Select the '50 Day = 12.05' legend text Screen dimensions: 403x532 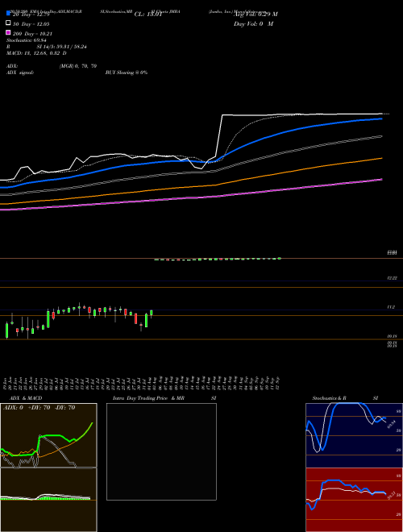pyautogui.click(x=31, y=24)
